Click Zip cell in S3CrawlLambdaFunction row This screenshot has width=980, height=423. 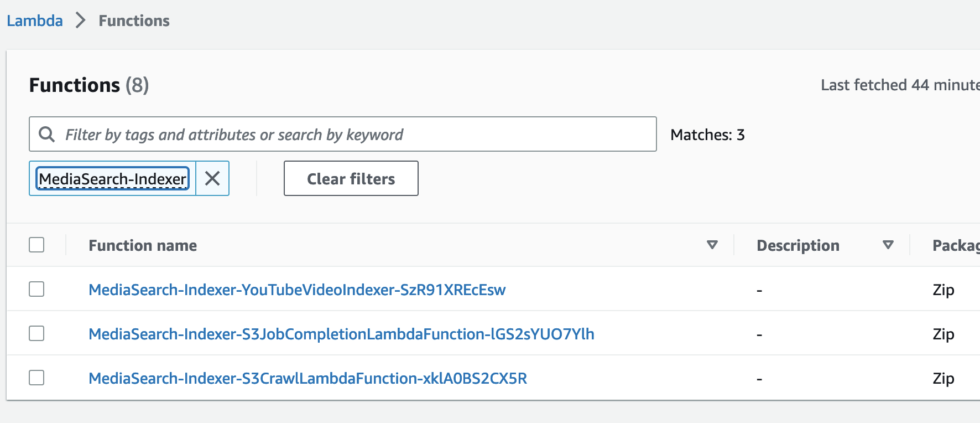click(943, 378)
